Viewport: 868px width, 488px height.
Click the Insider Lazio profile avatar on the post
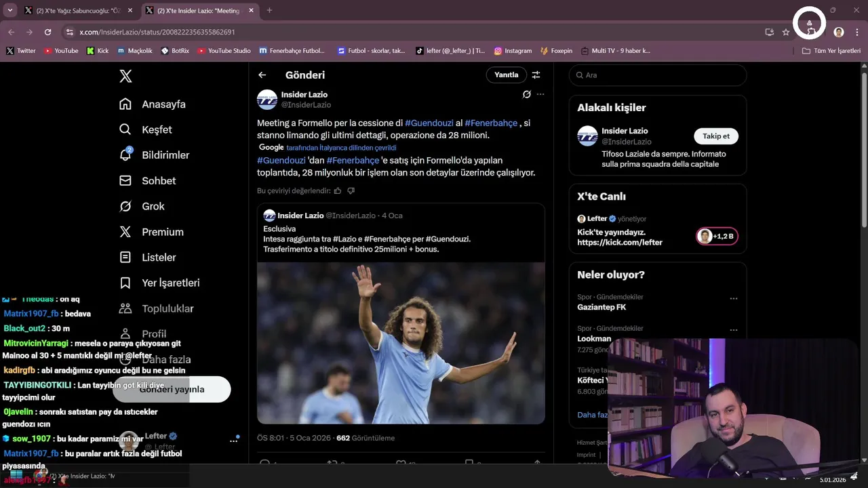point(267,100)
